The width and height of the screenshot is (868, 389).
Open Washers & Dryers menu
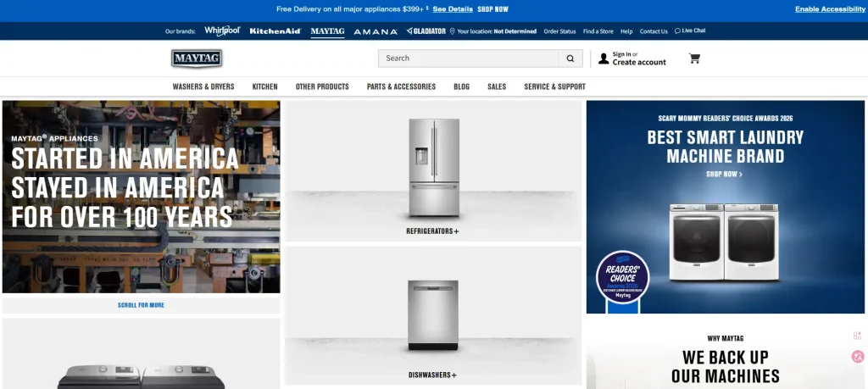click(x=203, y=87)
